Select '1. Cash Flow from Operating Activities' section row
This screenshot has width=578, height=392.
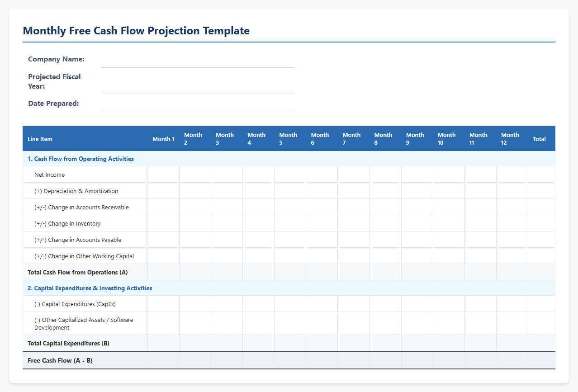point(289,159)
